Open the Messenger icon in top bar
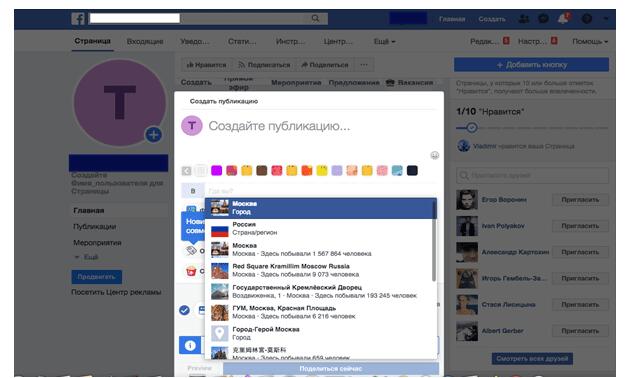This screenshot has width=625, height=378. (x=543, y=19)
